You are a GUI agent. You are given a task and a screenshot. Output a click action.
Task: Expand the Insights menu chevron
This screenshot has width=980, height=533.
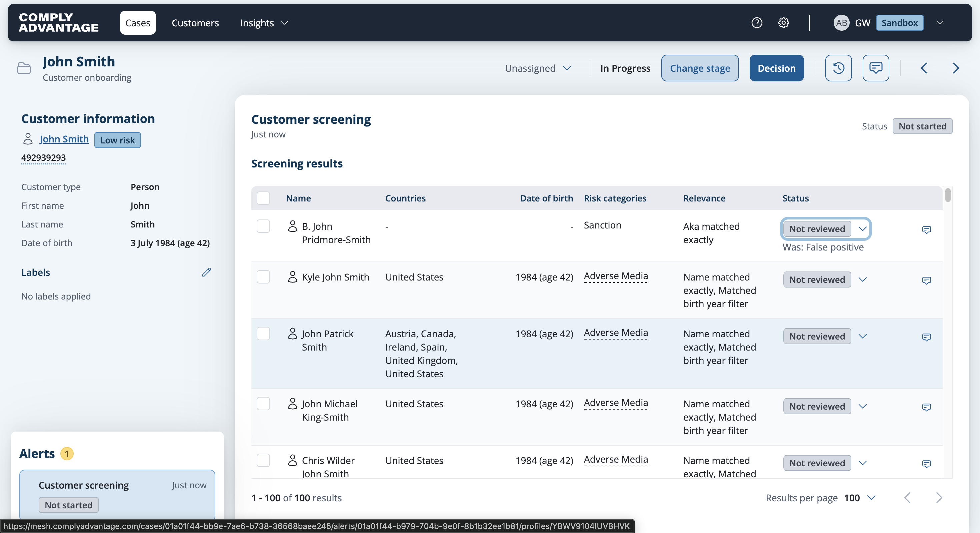click(285, 23)
